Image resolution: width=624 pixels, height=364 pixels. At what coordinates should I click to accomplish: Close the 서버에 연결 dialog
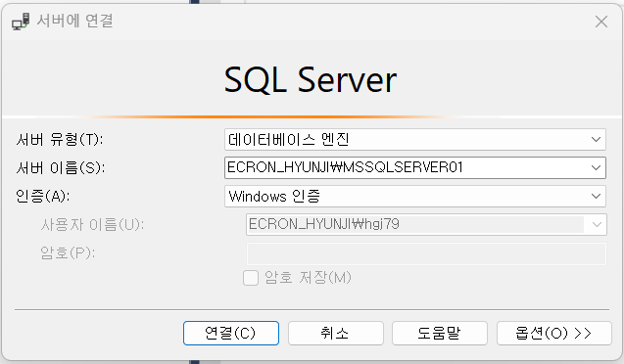pos(601,22)
